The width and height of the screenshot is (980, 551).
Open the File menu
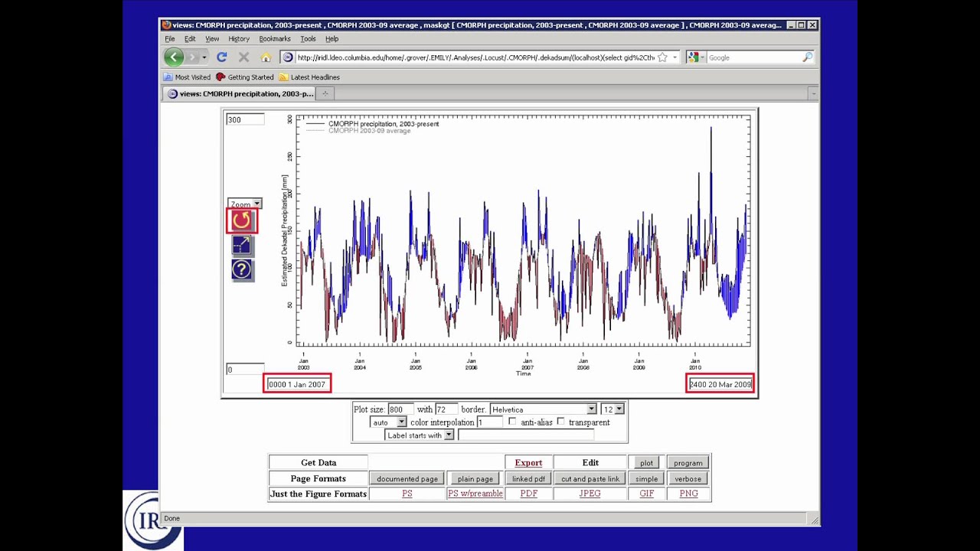tap(170, 39)
